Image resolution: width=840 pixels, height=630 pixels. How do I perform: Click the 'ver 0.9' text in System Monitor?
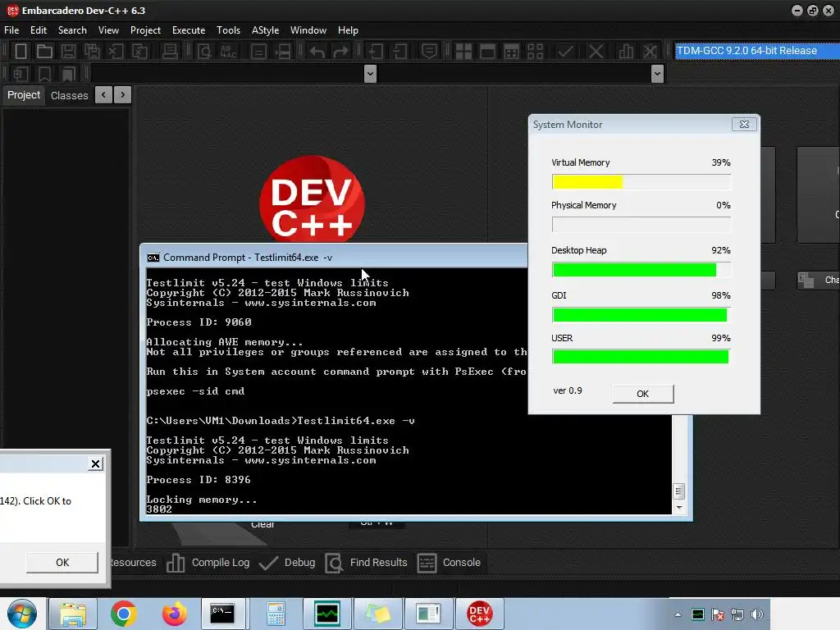tap(568, 390)
